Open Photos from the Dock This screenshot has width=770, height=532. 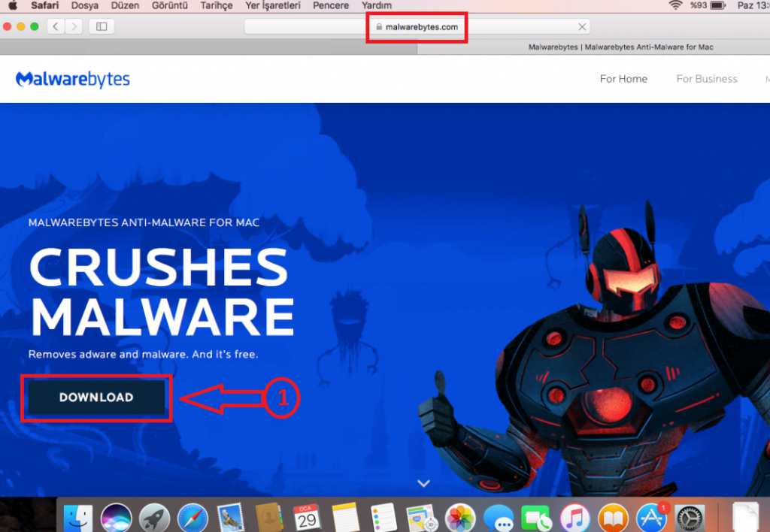pyautogui.click(x=460, y=517)
